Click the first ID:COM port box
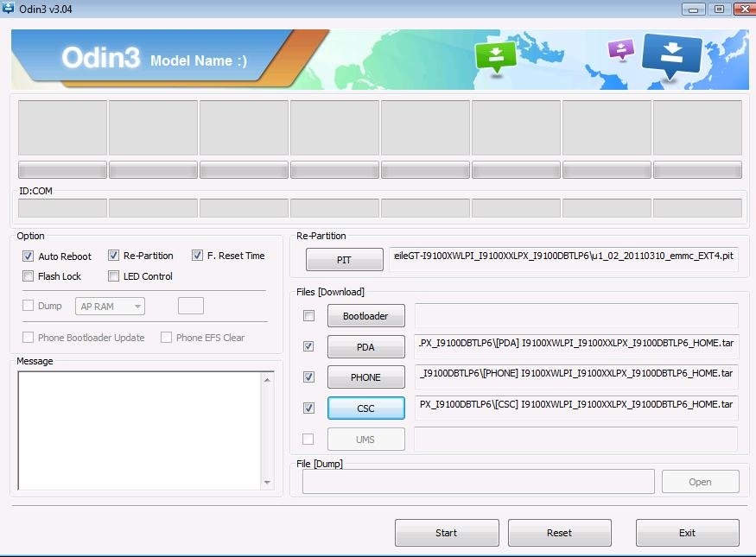This screenshot has width=756, height=557. point(63,208)
